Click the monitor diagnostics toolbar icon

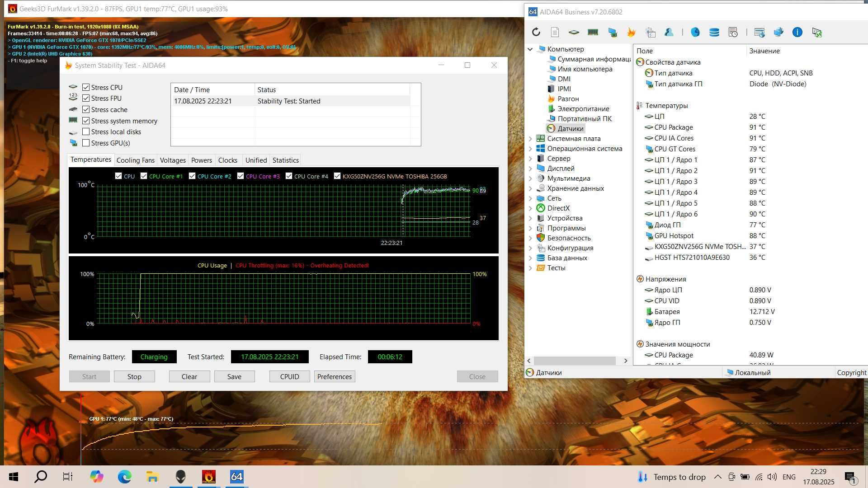[613, 32]
